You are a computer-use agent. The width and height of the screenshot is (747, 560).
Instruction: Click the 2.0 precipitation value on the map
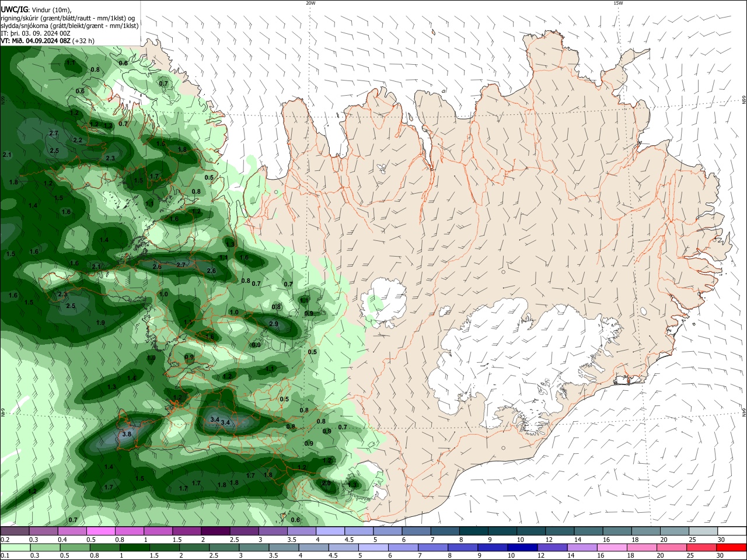pyautogui.click(x=326, y=483)
